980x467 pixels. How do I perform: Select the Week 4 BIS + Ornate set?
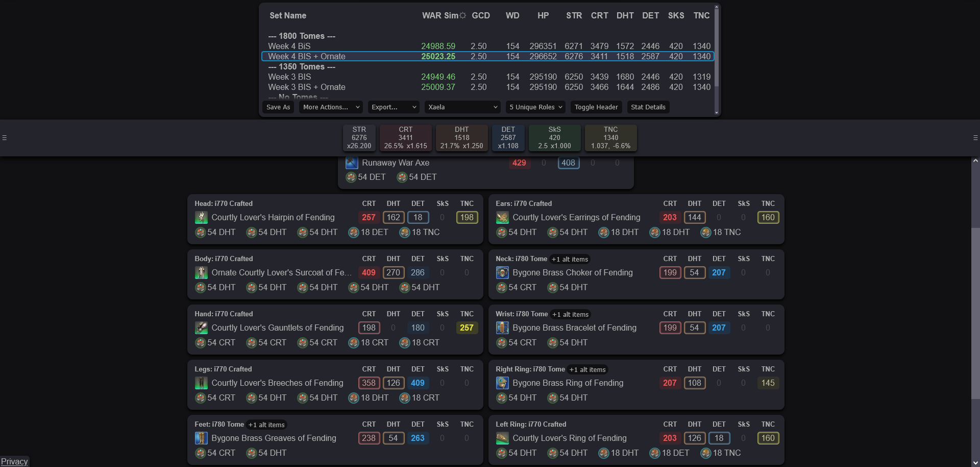tap(487, 57)
